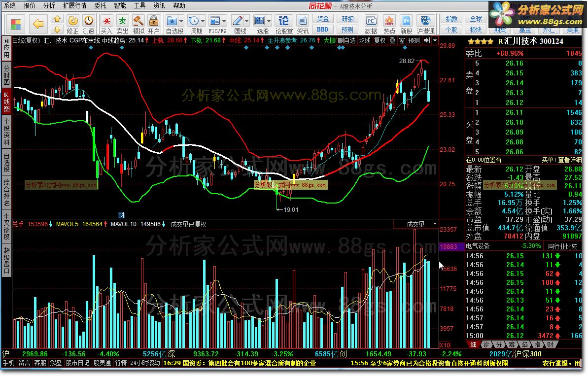This screenshot has height=376, width=588.
Task: Toggle the 预测 forecast in chart header
Action: pyautogui.click(x=414, y=40)
